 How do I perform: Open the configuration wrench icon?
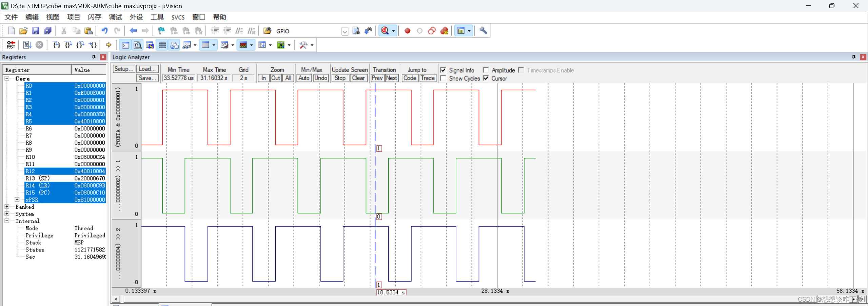483,31
